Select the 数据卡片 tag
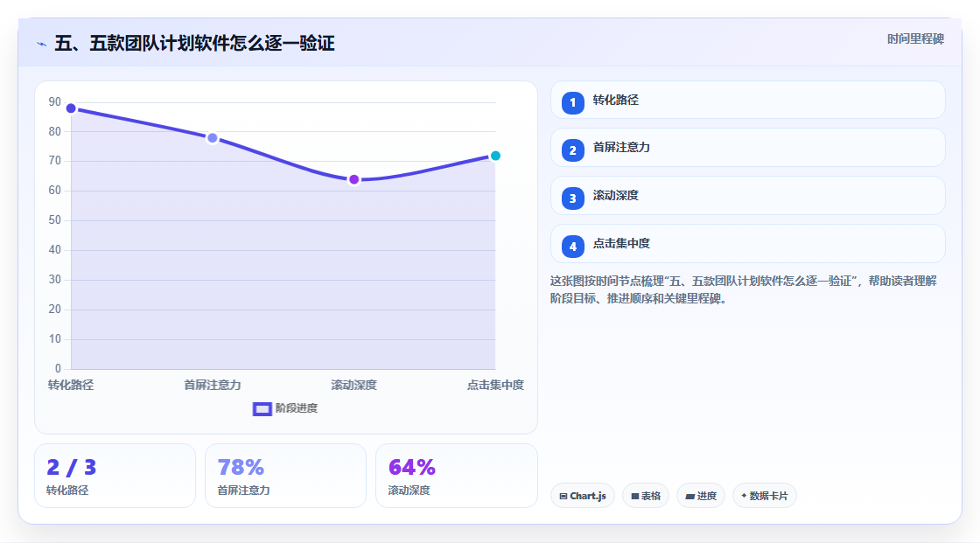This screenshot has height=543, width=980. point(765,496)
